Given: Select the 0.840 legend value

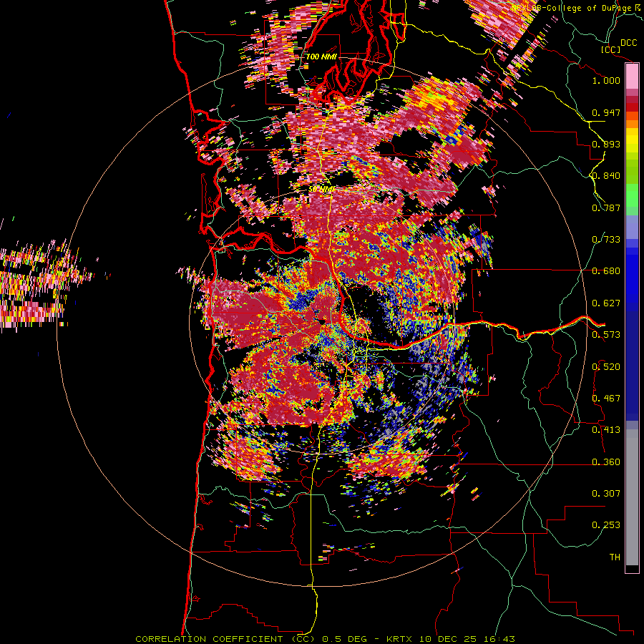Looking at the screenshot, I should pyautogui.click(x=606, y=176).
